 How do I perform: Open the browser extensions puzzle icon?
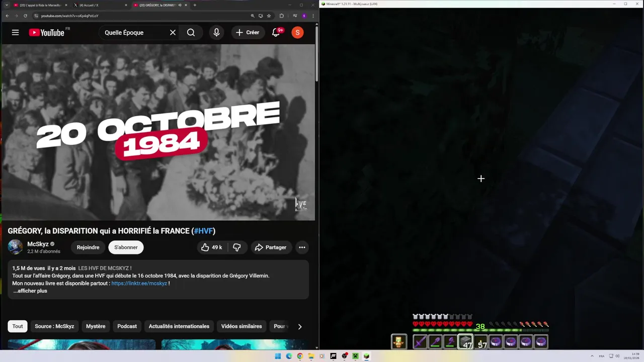282,16
